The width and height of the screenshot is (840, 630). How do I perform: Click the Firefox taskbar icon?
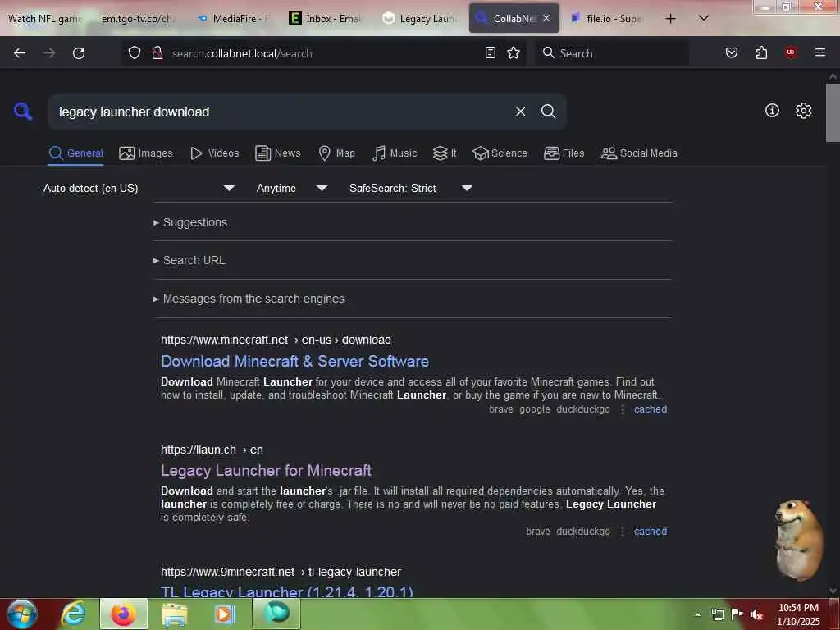(123, 614)
